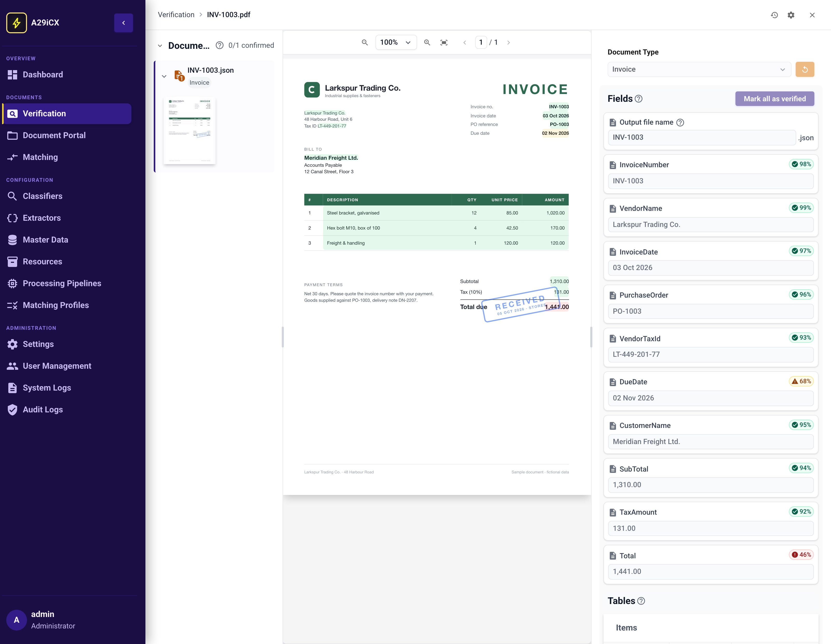Image resolution: width=831 pixels, height=644 pixels.
Task: Click the InvoiceNumber 98% confidence badge
Action: click(x=801, y=164)
